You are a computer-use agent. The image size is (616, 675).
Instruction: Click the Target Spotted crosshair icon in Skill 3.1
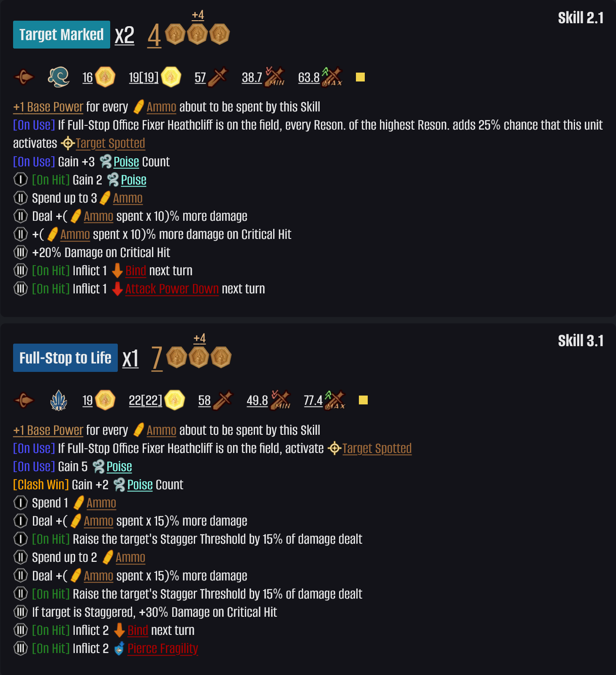point(334,448)
